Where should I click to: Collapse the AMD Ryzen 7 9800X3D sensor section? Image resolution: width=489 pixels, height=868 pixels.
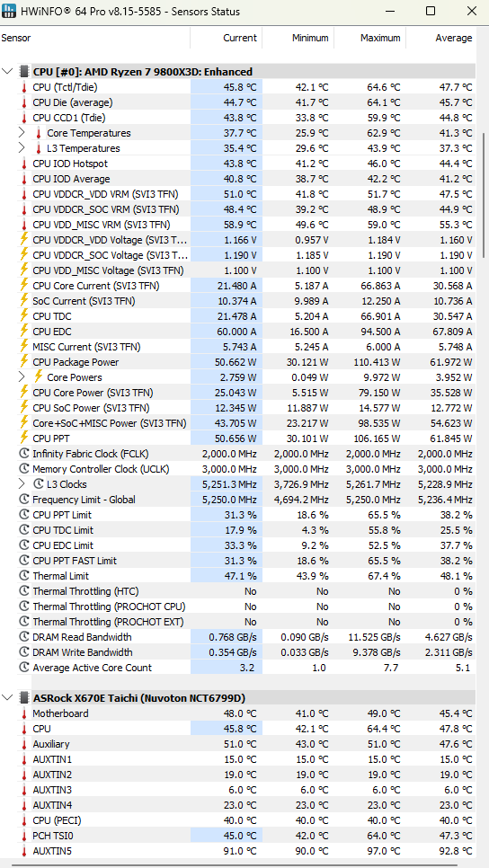pos(8,72)
